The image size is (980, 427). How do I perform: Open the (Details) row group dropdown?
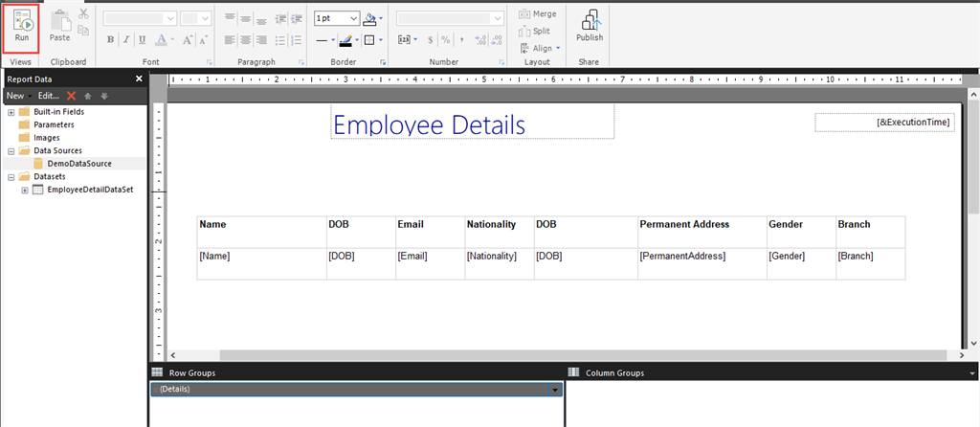coord(556,390)
